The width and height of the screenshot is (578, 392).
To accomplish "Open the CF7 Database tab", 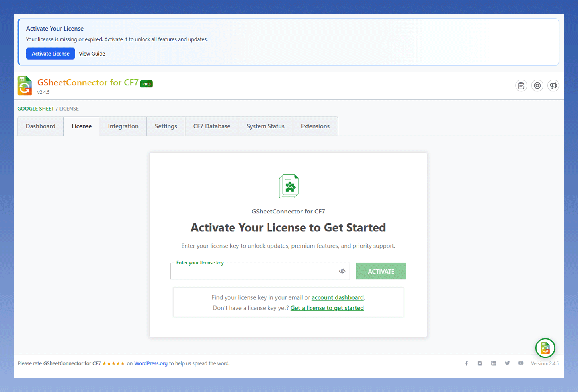I will (x=212, y=126).
